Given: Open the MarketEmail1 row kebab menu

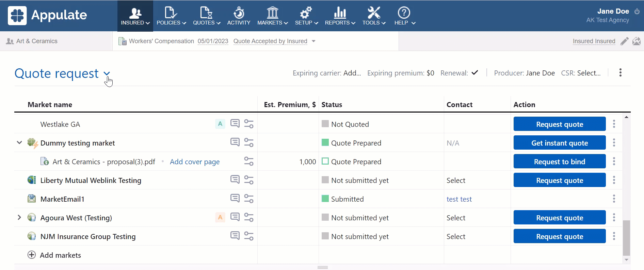Looking at the screenshot, I should click(x=614, y=199).
